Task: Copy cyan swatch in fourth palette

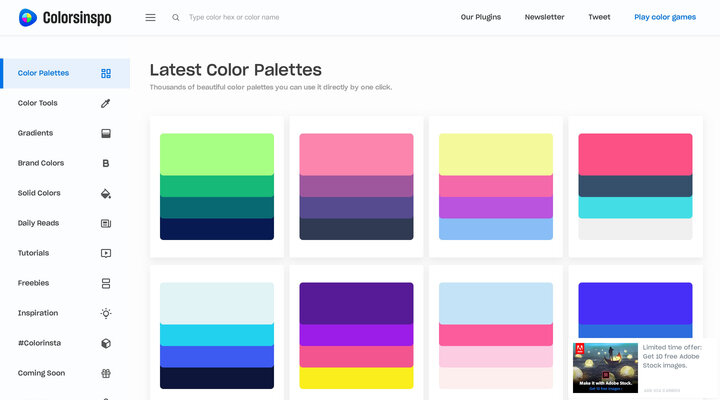Action: pos(636,208)
